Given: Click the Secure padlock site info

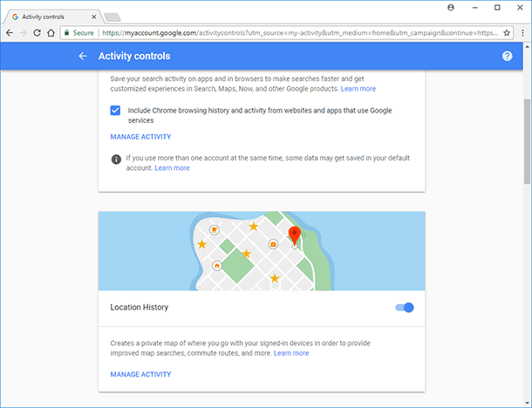Looking at the screenshot, I should tap(78, 33).
